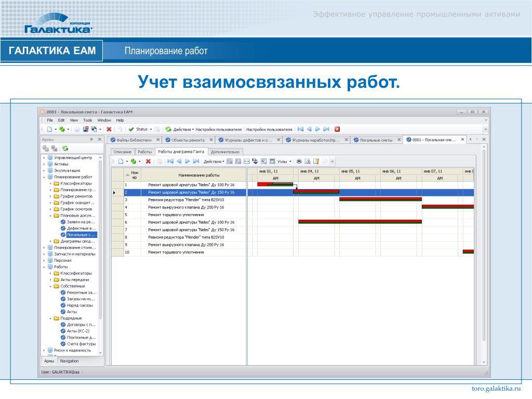Select the Наряд-заказы tree item
Viewport: 532px width, 399px height.
(79, 305)
